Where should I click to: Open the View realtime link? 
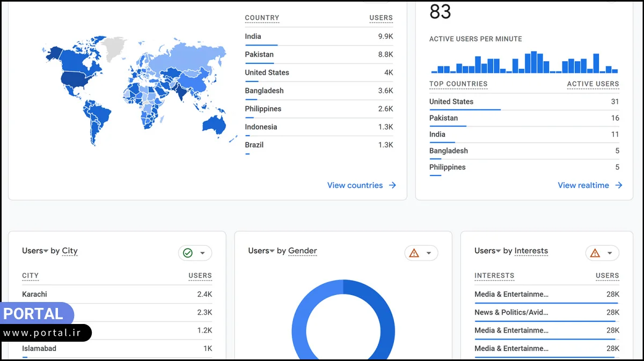click(x=583, y=185)
